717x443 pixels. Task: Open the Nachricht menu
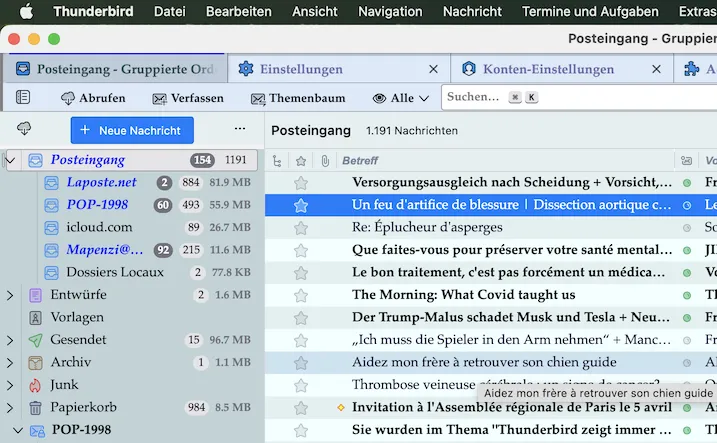[472, 11]
